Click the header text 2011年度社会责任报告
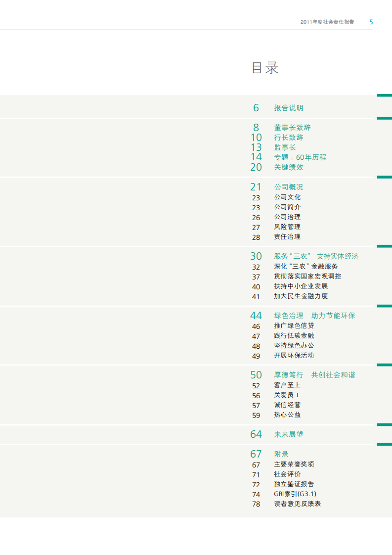This screenshot has height=555, width=392. [327, 22]
